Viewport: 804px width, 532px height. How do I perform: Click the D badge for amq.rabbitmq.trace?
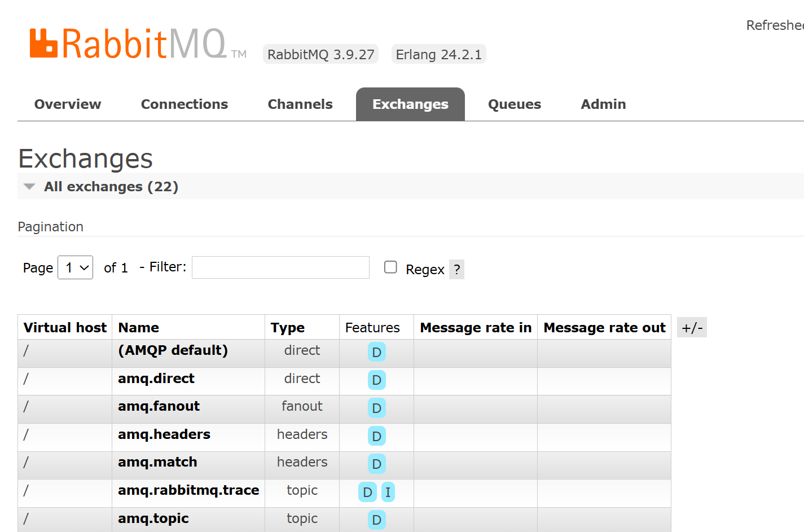(367, 492)
